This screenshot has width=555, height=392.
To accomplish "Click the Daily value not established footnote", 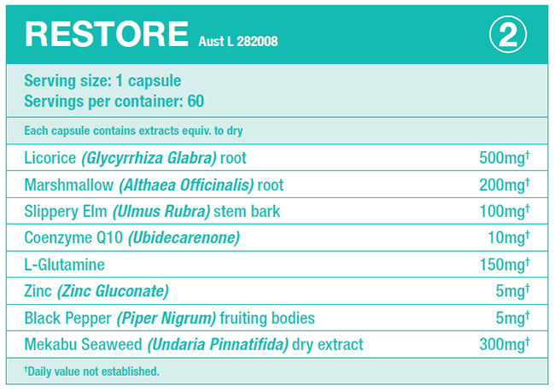I will tap(91, 372).
